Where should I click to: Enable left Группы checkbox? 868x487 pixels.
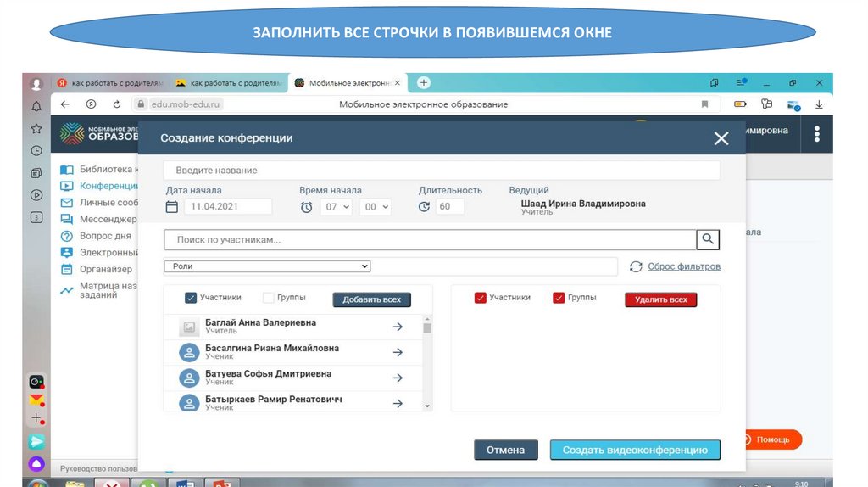(269, 298)
